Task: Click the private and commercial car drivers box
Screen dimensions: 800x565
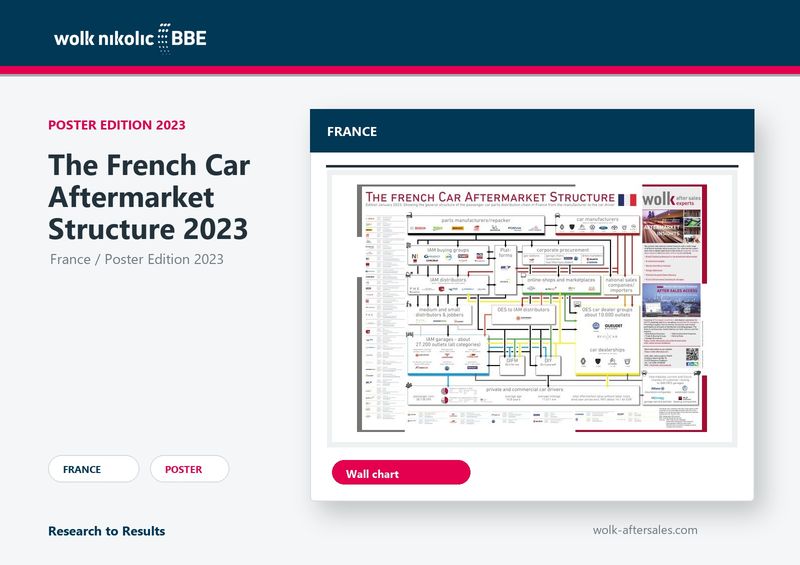Action: pyautogui.click(x=524, y=396)
